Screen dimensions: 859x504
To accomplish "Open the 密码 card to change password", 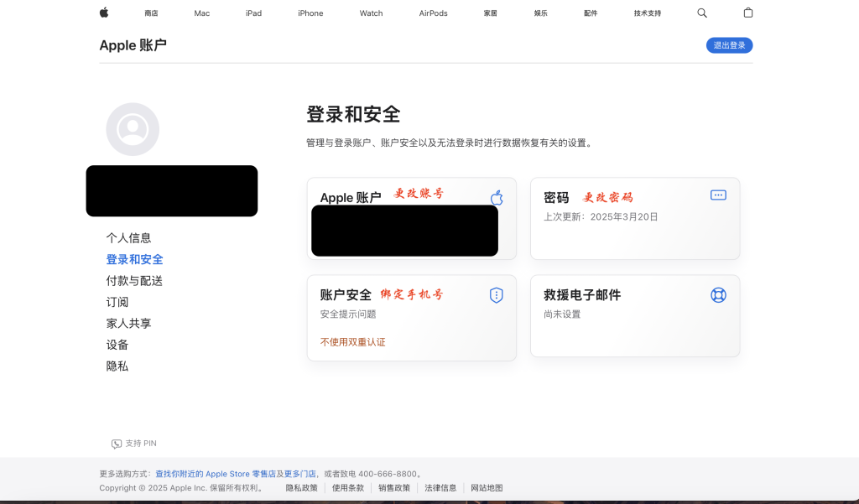I will (x=634, y=219).
